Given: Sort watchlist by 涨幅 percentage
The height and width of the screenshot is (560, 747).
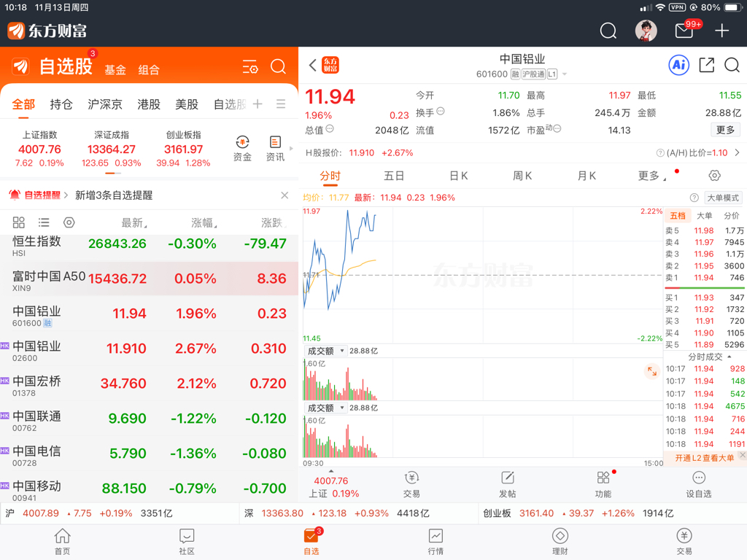Looking at the screenshot, I should pos(204,223).
